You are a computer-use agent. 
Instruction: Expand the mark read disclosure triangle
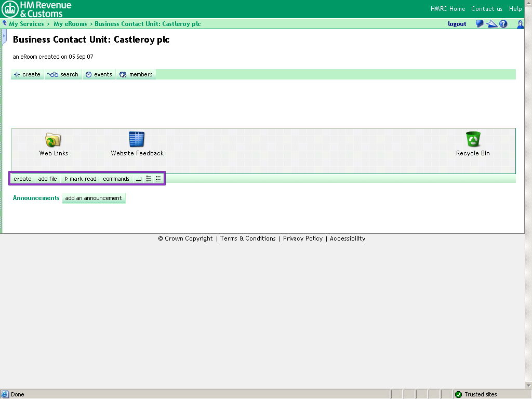tap(66, 179)
